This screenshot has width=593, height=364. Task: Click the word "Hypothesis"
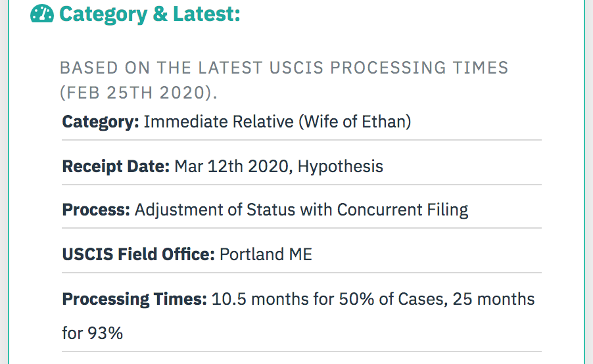pyautogui.click(x=341, y=166)
